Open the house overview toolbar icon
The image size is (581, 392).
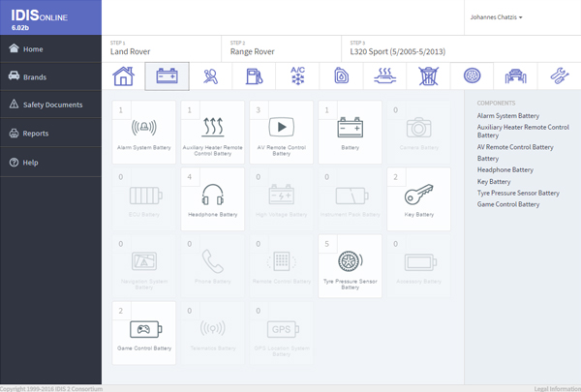pos(123,75)
